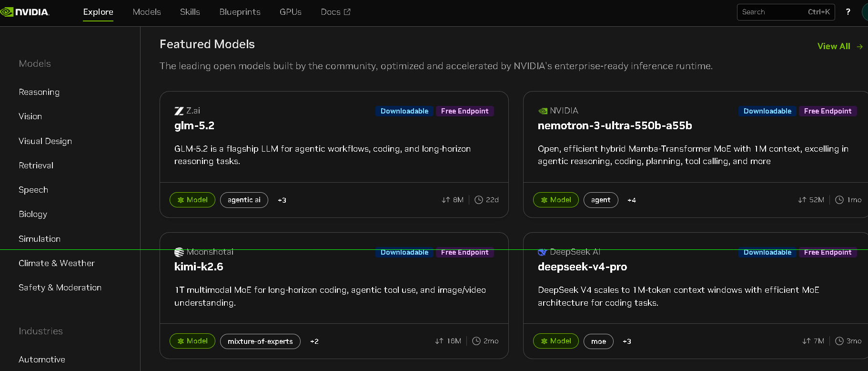
Task: Open the Visual Design category
Action: pyautogui.click(x=45, y=141)
